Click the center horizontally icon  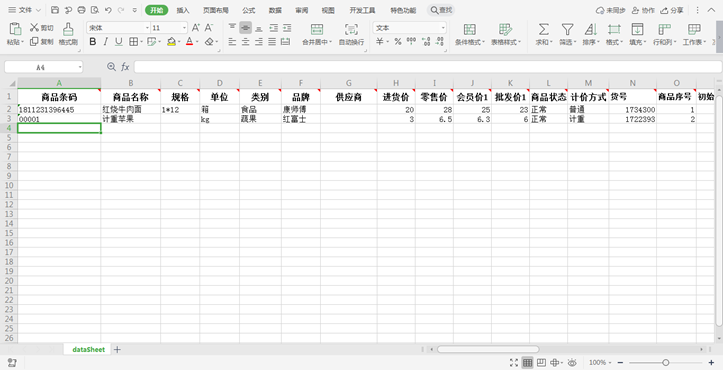click(x=245, y=42)
